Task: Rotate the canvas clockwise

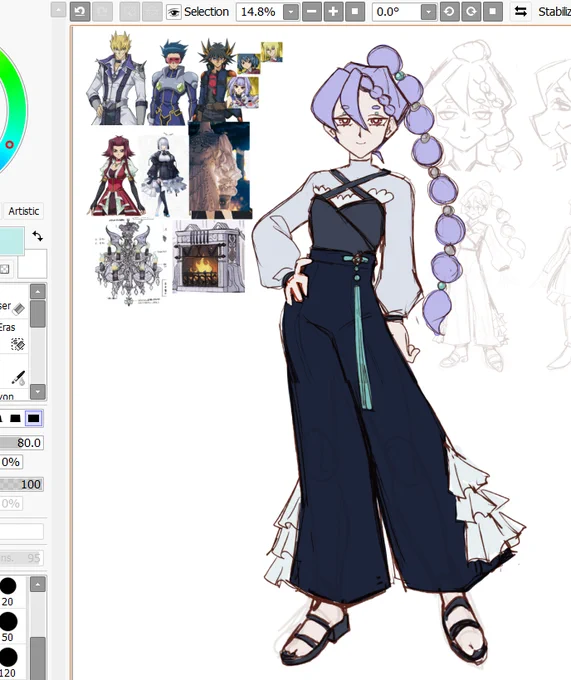Action: (x=471, y=12)
